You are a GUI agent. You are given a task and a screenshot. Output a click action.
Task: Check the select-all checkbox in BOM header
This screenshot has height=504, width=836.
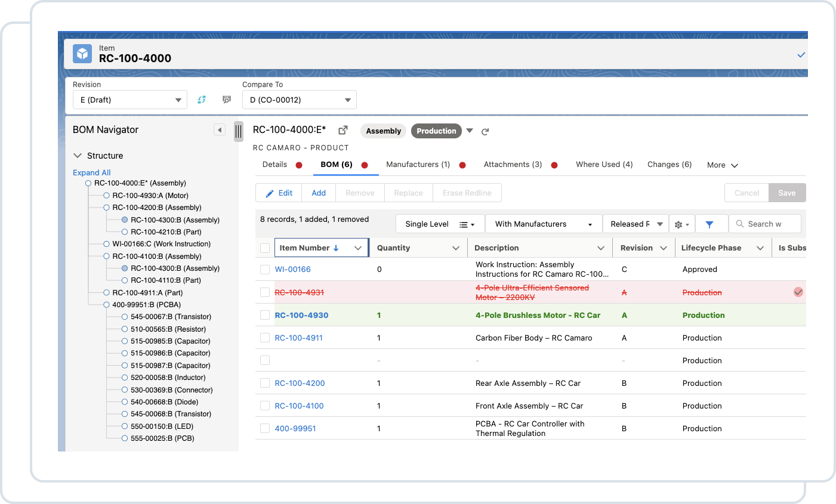pyautogui.click(x=264, y=247)
